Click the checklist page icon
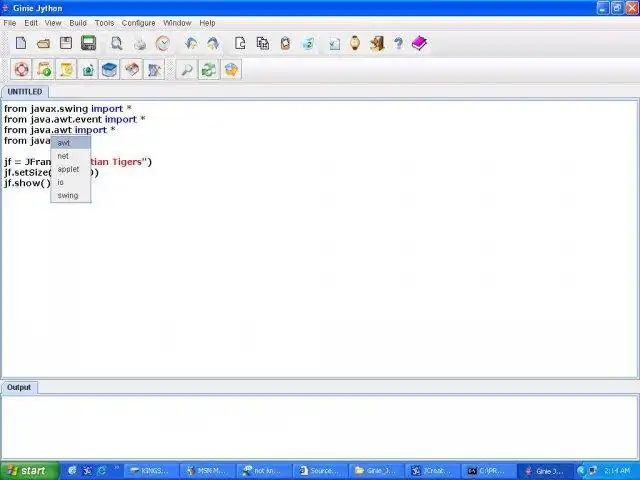The image size is (640, 480). (334, 44)
